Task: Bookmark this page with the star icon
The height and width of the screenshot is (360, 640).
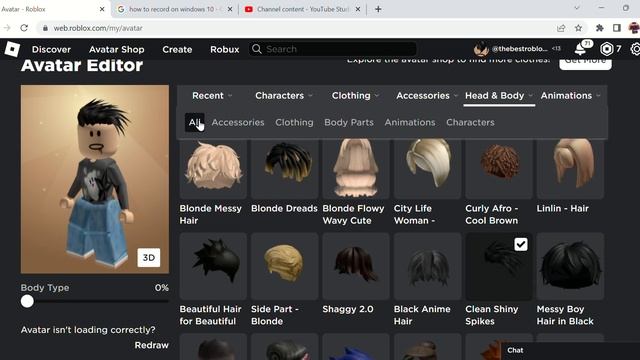Action: (578, 28)
